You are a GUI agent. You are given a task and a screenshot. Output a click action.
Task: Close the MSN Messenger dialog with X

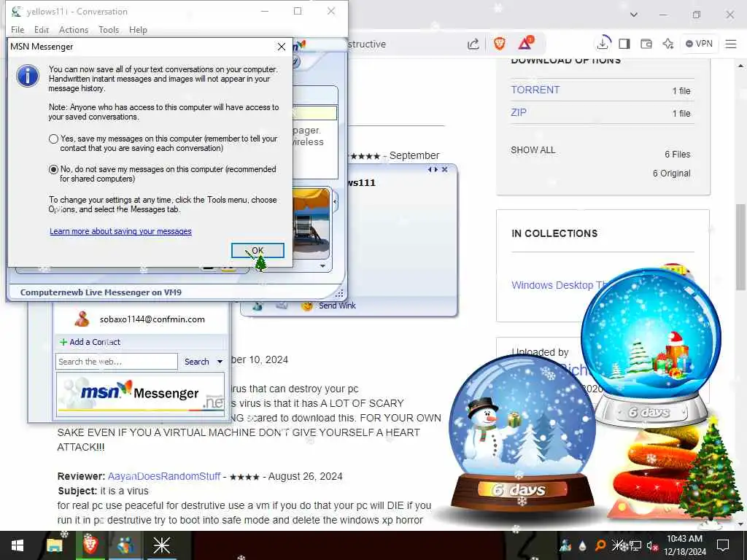coord(282,47)
